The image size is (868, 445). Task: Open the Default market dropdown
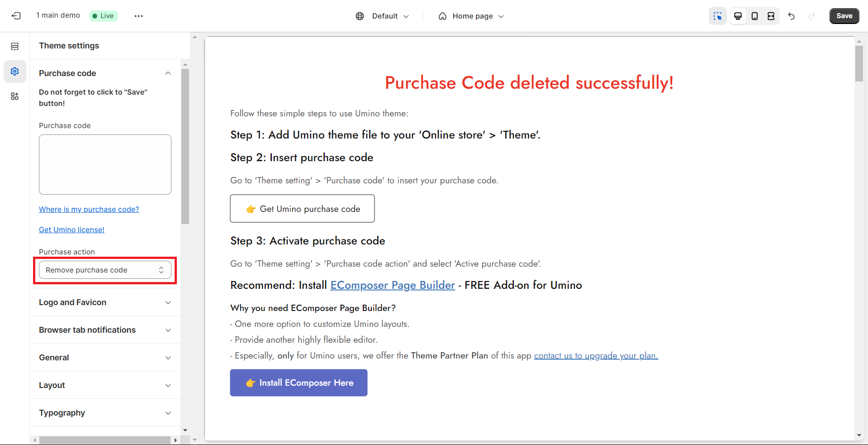[382, 16]
